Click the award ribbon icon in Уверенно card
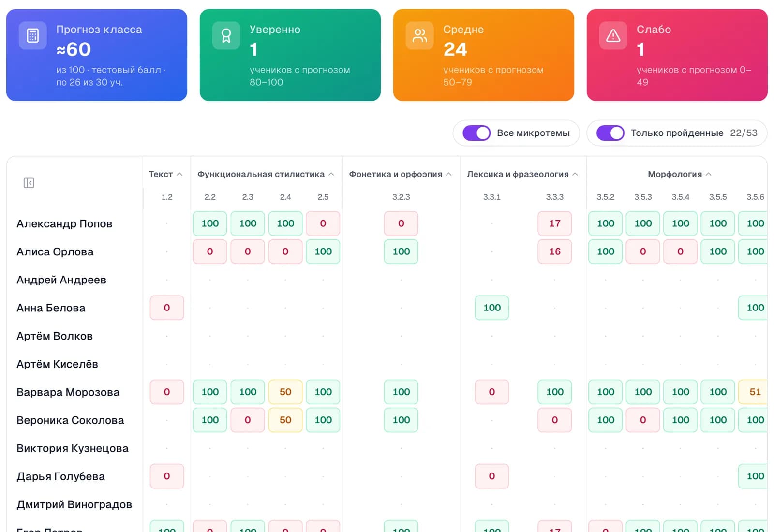Screen dimensions: 774x532 tap(226, 35)
